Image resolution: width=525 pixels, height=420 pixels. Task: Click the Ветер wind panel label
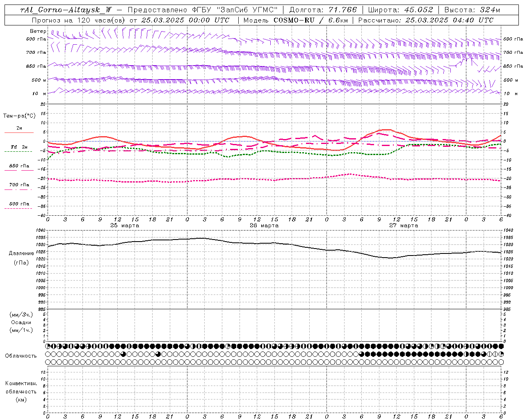click(38, 31)
